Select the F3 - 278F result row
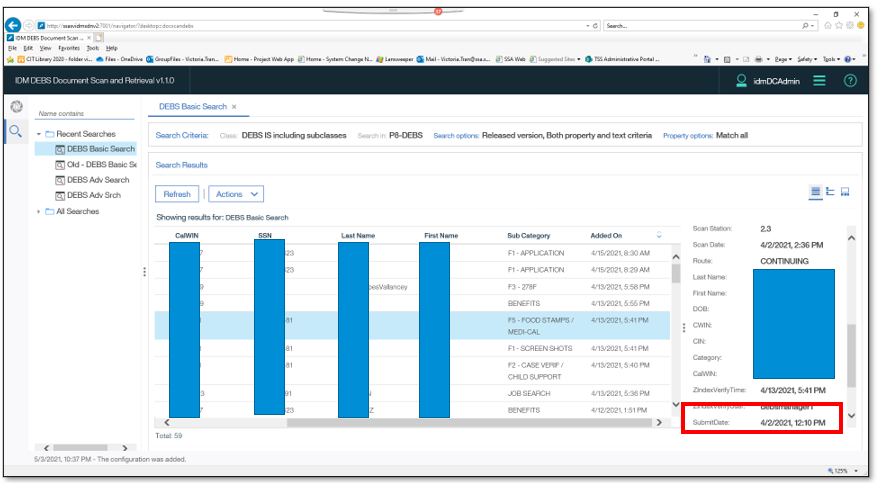This screenshot has height=483, width=878. click(412, 287)
